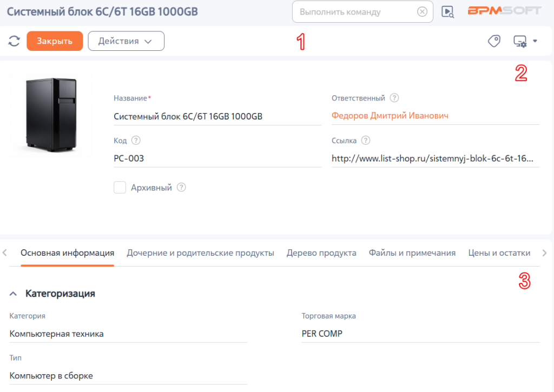This screenshot has height=392, width=554.
Task: Click the BPMSoft logo
Action: click(504, 11)
